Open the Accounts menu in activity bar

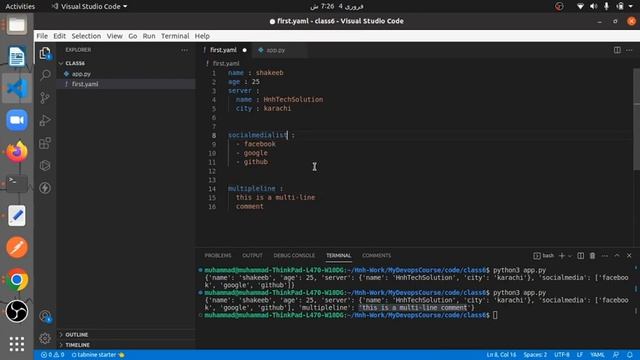pos(45,316)
